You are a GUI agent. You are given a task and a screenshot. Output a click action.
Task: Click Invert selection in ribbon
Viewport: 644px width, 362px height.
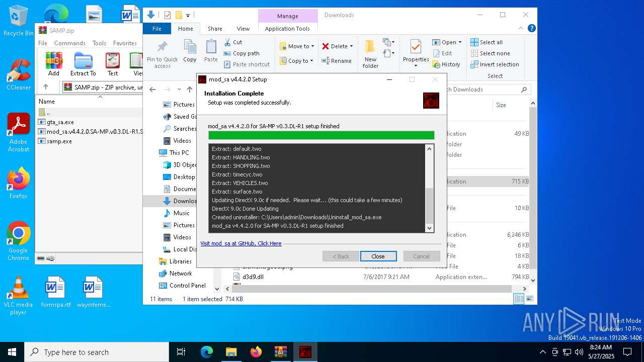(495, 64)
